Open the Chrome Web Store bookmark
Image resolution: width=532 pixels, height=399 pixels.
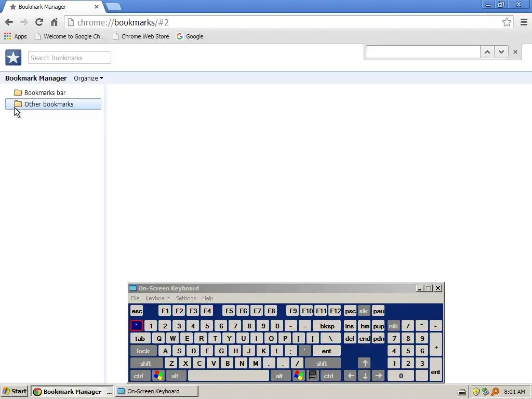click(141, 36)
